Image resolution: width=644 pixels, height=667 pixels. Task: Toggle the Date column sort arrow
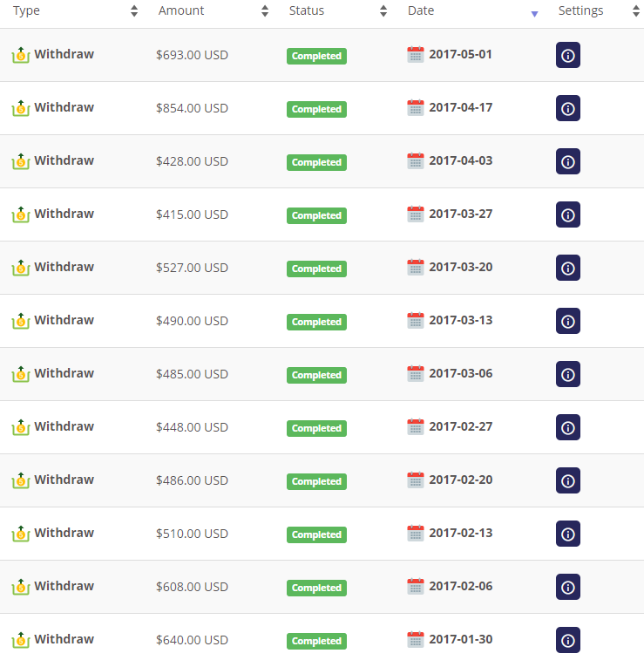tap(535, 14)
